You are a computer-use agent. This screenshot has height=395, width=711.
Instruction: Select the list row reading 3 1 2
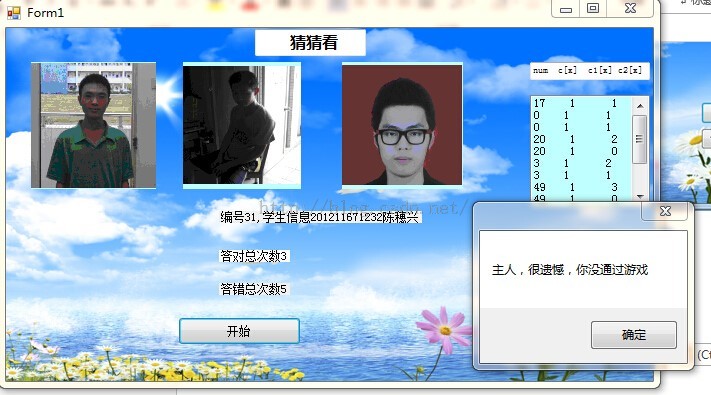[x=581, y=163]
